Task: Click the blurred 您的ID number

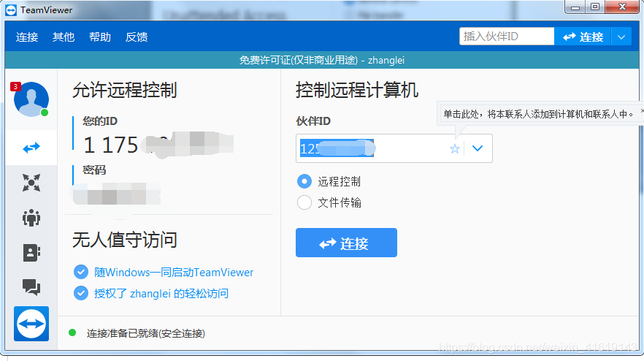Action: click(x=159, y=145)
